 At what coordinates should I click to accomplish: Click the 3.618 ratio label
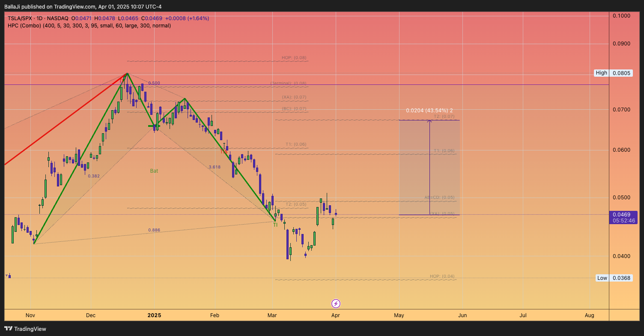coord(215,167)
